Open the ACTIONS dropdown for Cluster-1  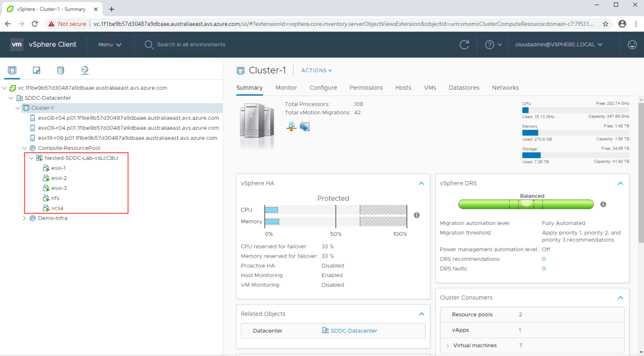click(316, 70)
